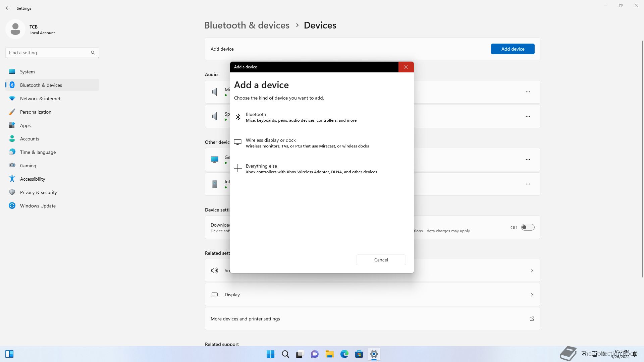The width and height of the screenshot is (644, 362).
Task: Open Bluetooth & devices in sidebar
Action: pyautogui.click(x=52, y=85)
